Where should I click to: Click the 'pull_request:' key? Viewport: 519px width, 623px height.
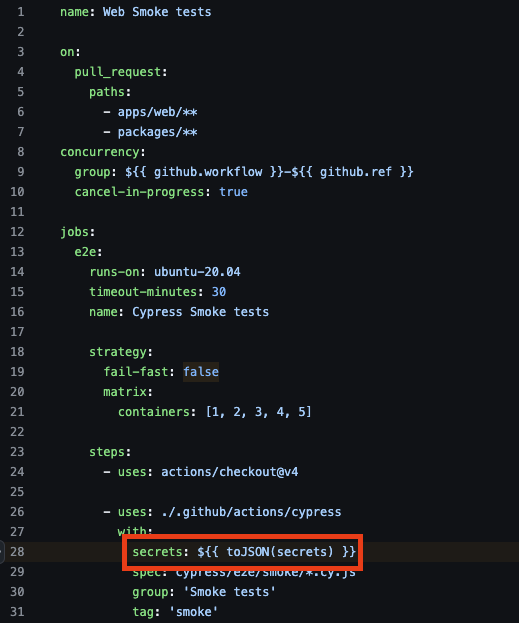[x=121, y=72]
